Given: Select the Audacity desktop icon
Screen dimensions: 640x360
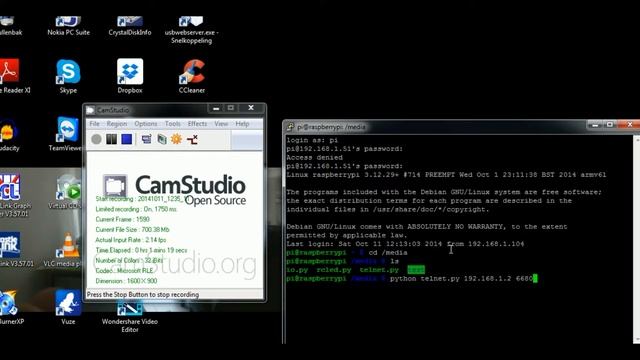Looking at the screenshot, I should click(9, 134).
